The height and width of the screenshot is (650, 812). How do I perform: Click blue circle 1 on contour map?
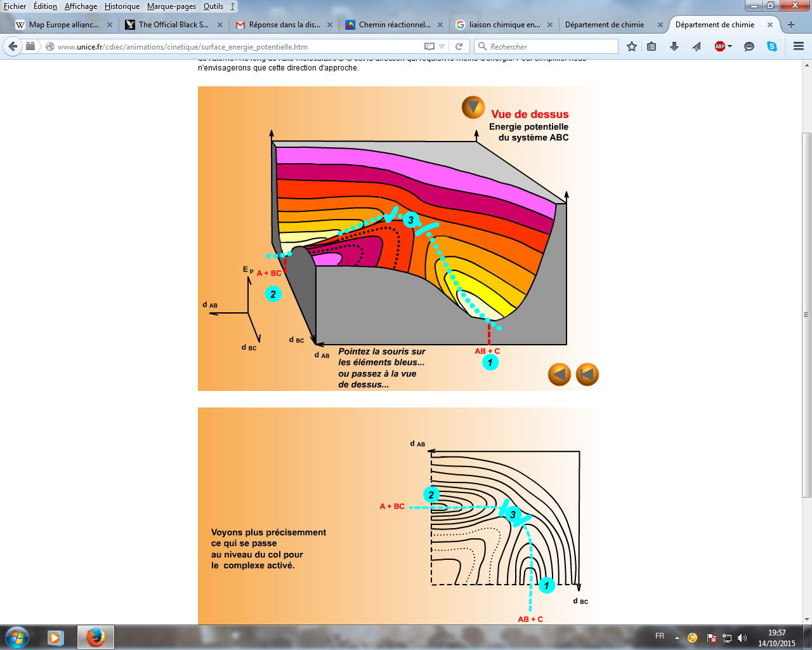(547, 585)
